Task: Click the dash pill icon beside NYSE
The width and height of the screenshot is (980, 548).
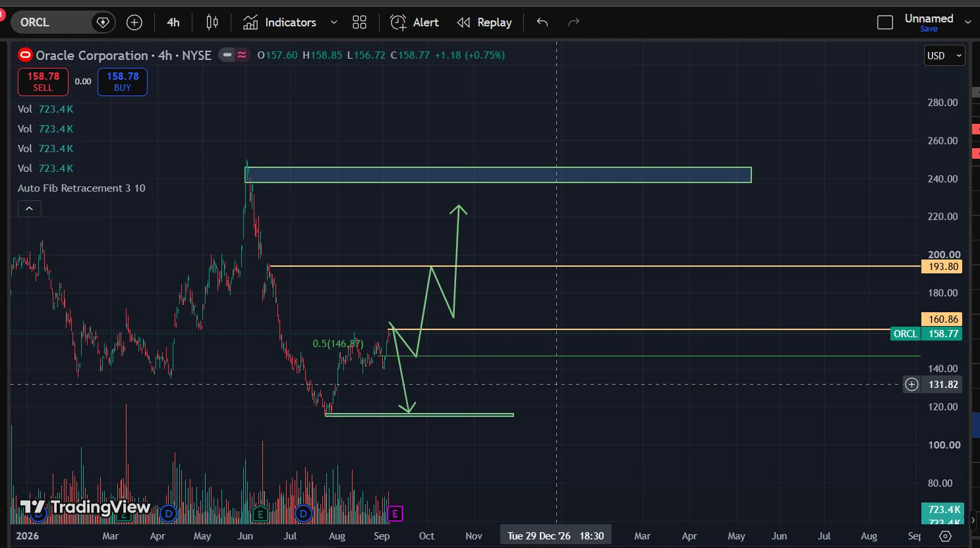Action: [x=227, y=55]
